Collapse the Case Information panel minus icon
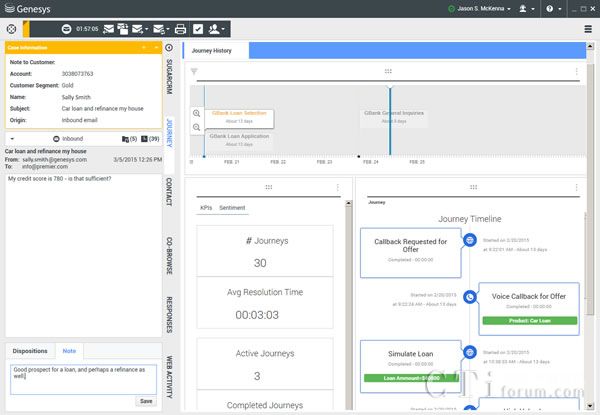 coord(156,47)
